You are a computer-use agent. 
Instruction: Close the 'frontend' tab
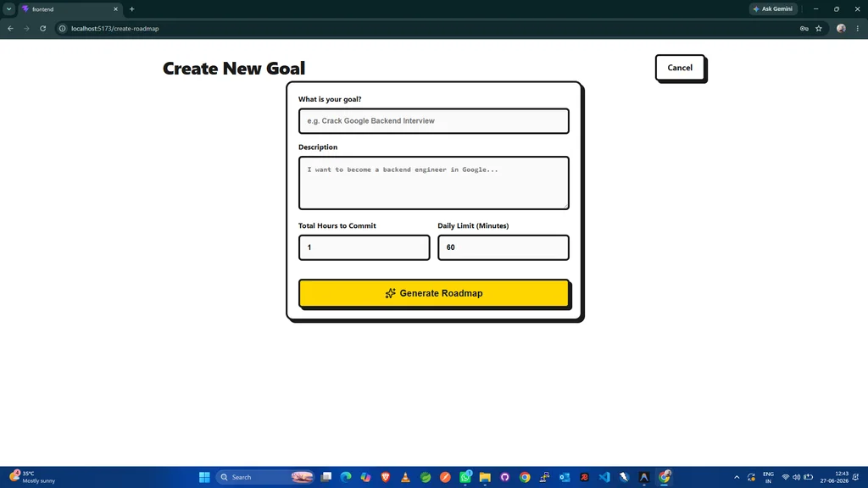click(115, 9)
